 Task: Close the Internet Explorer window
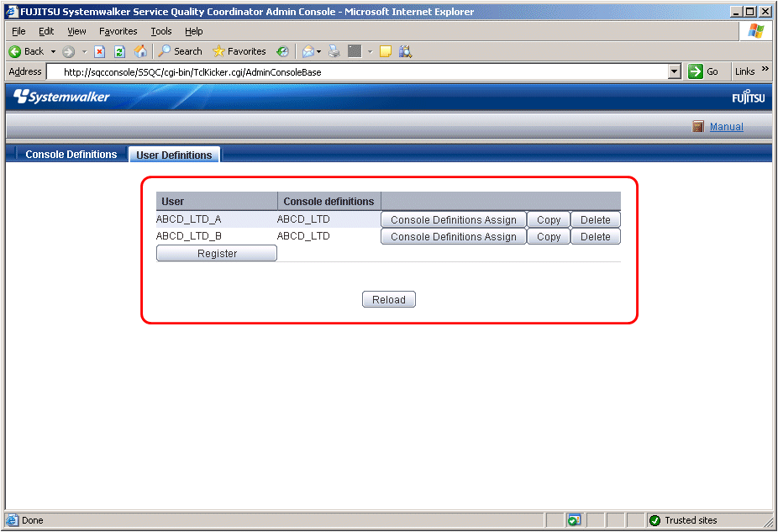point(765,12)
